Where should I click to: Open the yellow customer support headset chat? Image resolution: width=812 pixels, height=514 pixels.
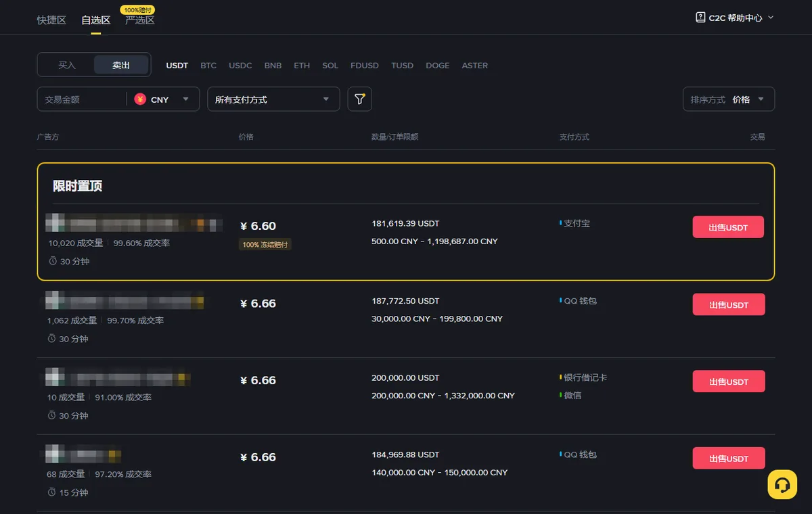tap(782, 485)
